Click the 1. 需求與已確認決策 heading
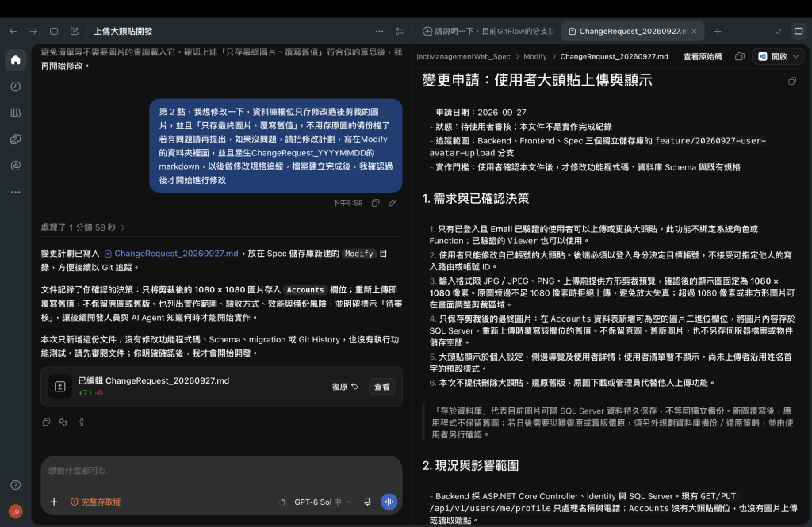Screen dimensions: 812x527 pyautogui.click(x=476, y=198)
